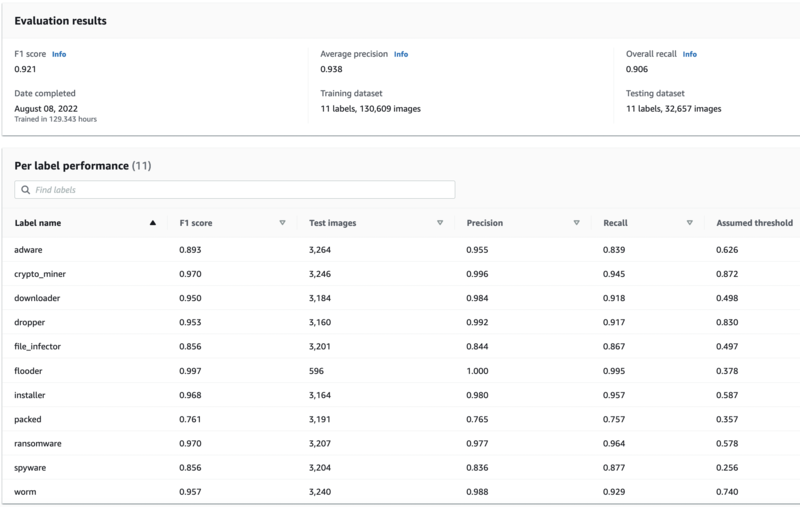
Task: Open the Info link beside F1 score
Action: click(x=59, y=54)
